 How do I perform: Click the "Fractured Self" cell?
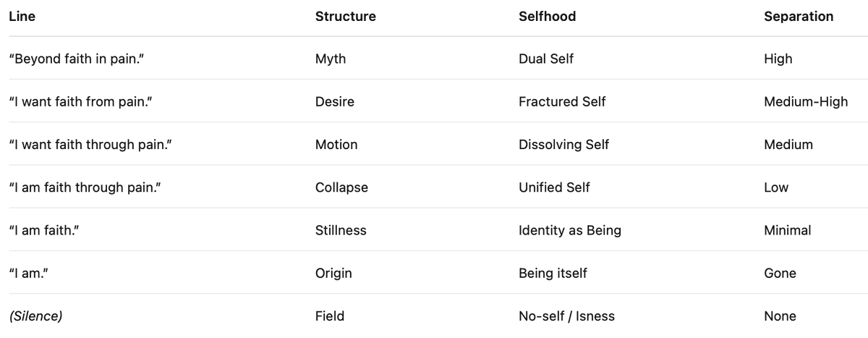tap(562, 102)
